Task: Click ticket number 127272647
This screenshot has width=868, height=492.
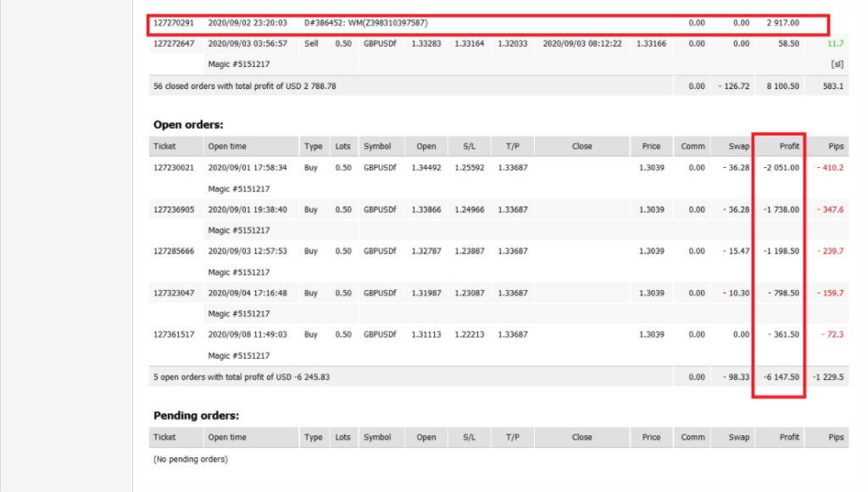Action: tap(174, 44)
